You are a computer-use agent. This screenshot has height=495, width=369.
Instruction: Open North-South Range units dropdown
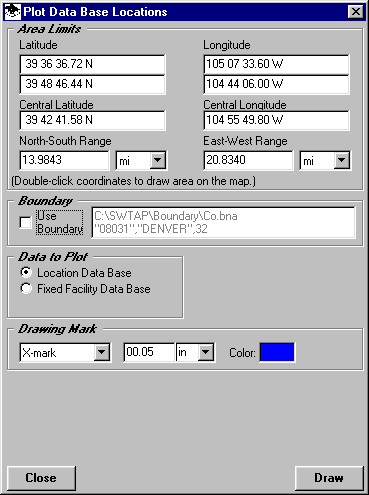tap(158, 161)
